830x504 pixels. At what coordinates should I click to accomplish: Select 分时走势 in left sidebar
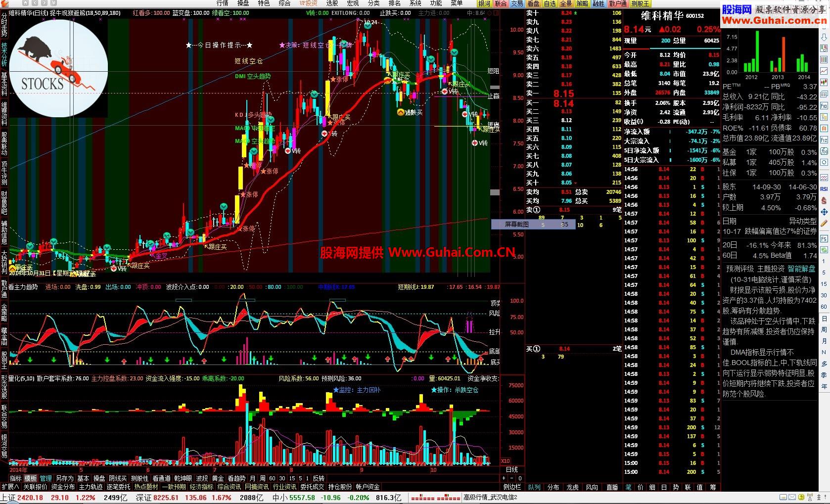click(x=4, y=25)
